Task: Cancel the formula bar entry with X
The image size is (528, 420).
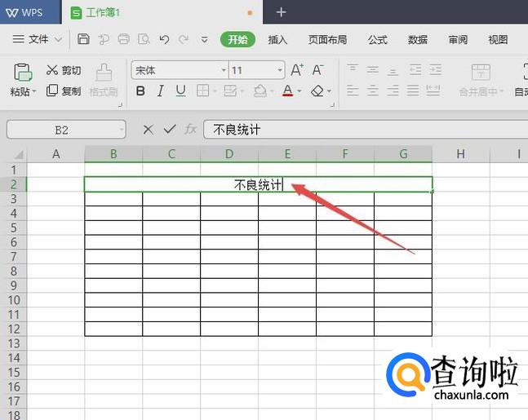Action: click(x=149, y=130)
